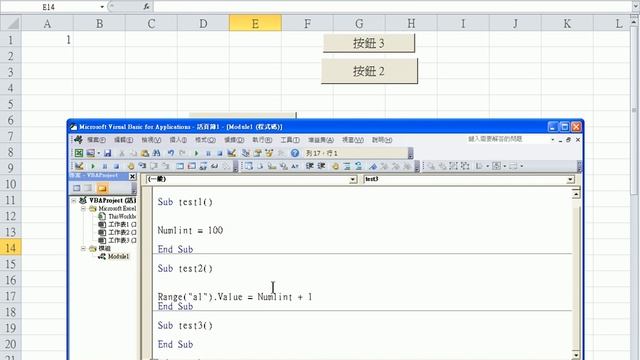Click the code line "Numlint = 100"

tap(190, 230)
